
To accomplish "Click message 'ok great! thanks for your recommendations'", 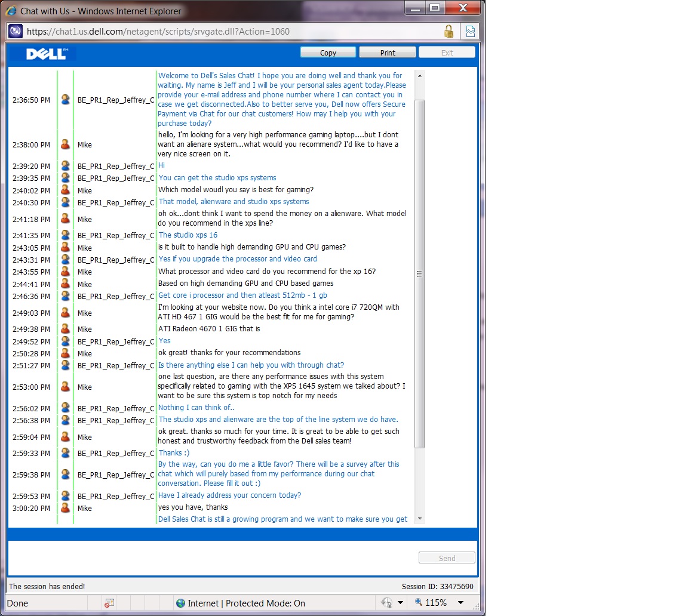I will click(229, 353).
